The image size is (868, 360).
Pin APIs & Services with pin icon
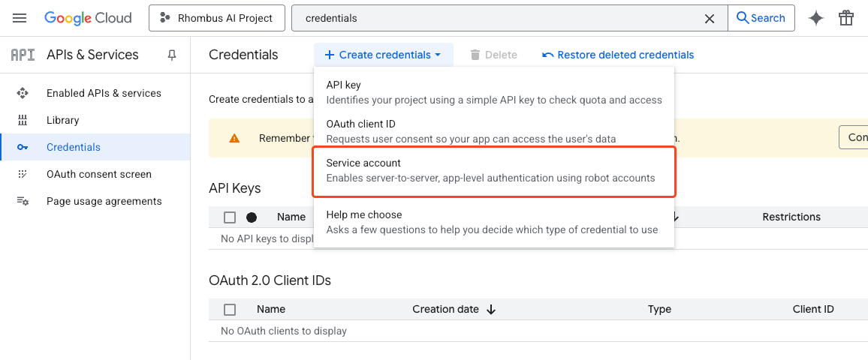(172, 55)
